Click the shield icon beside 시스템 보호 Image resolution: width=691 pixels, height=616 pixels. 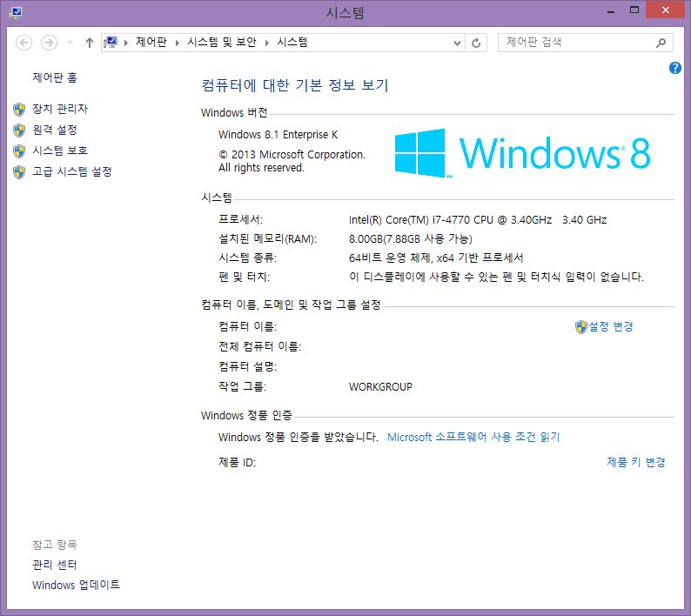[x=19, y=151]
